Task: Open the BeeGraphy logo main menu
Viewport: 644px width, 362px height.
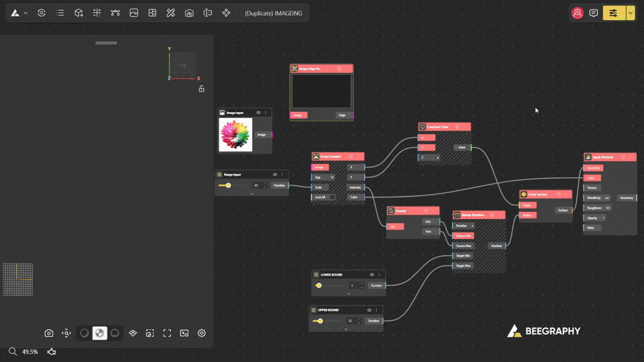Action: point(15,13)
